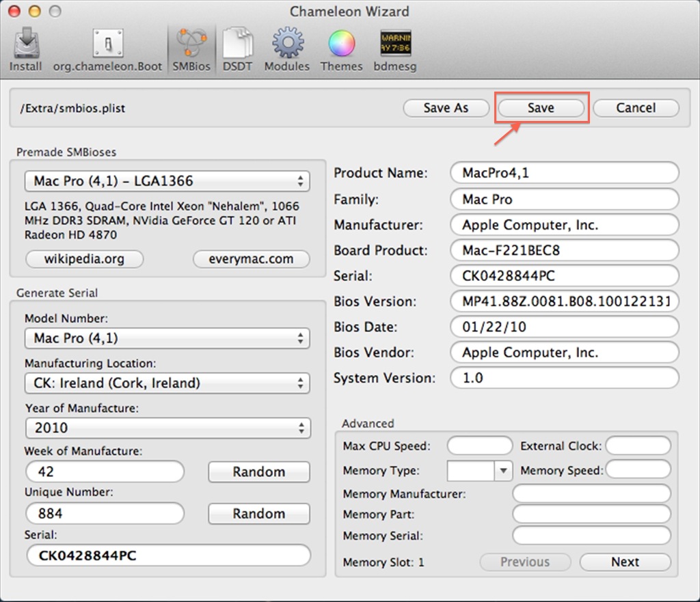The width and height of the screenshot is (700, 602).
Task: Click the Max CPU Speed field
Action: (x=480, y=446)
